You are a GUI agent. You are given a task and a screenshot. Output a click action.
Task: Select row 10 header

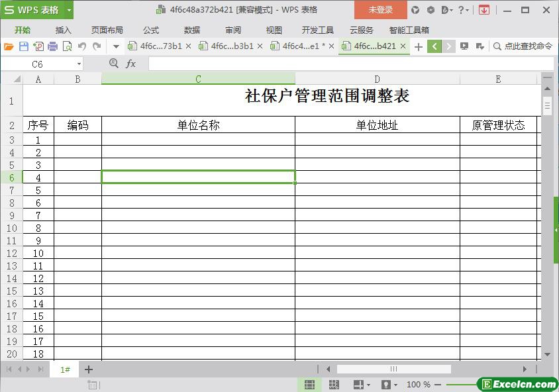pyautogui.click(x=12, y=228)
